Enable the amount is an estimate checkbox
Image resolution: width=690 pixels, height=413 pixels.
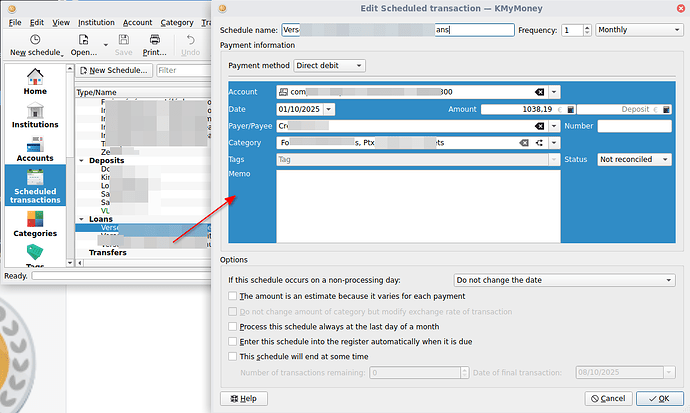click(234, 297)
